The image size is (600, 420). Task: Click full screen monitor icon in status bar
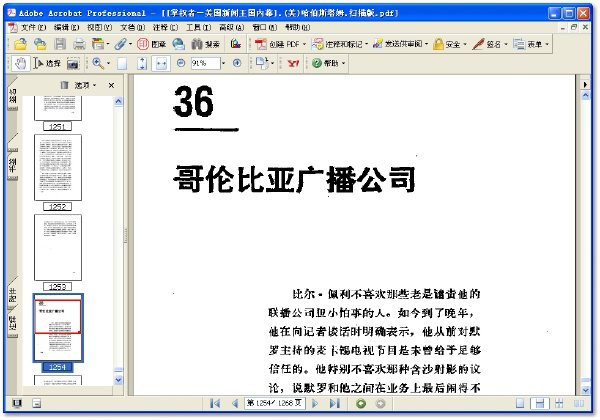[x=17, y=403]
